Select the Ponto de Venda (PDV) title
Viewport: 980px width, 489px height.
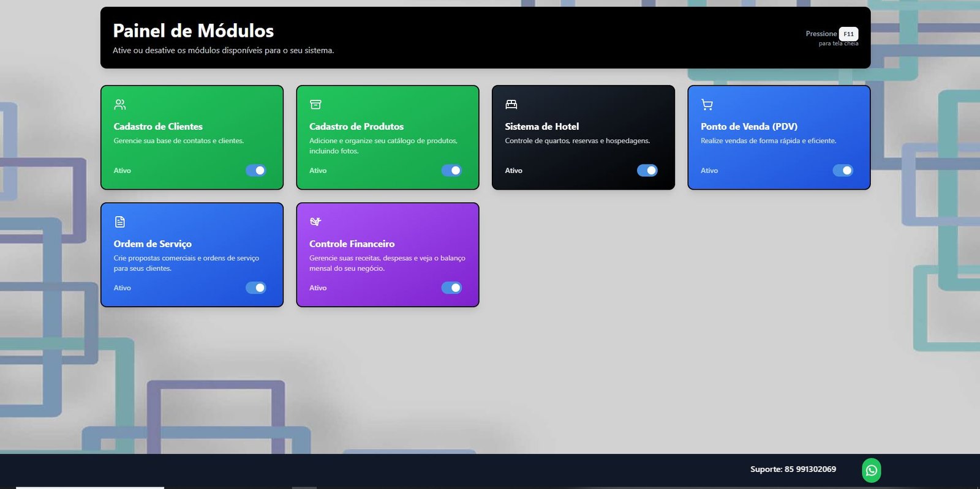pyautogui.click(x=748, y=127)
